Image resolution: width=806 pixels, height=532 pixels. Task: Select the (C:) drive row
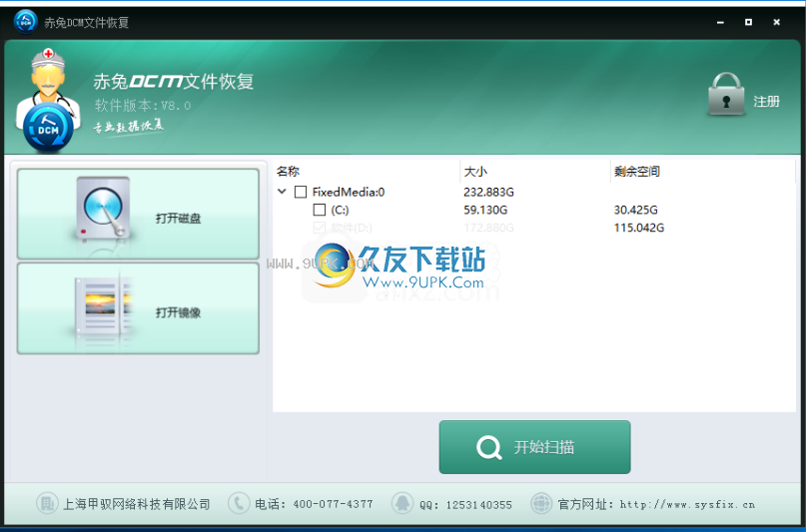click(x=340, y=210)
